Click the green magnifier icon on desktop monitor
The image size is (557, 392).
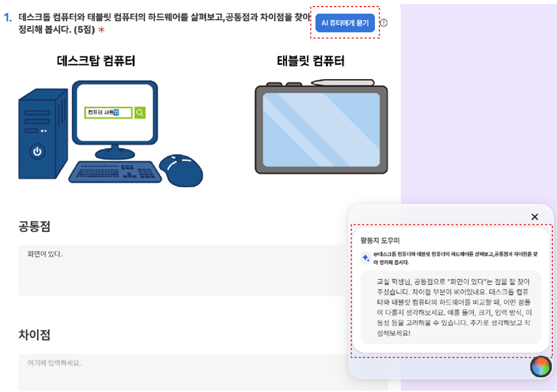140,113
